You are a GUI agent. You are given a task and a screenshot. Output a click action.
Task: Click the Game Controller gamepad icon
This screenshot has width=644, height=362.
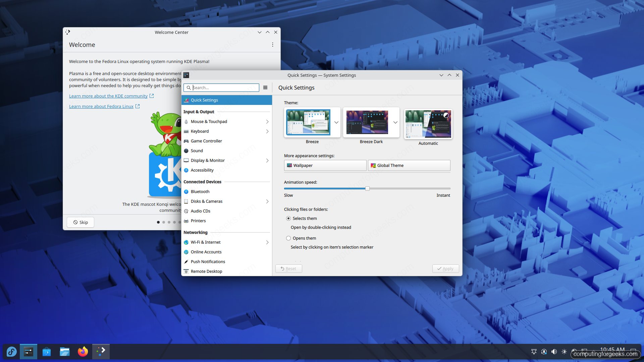click(x=186, y=141)
